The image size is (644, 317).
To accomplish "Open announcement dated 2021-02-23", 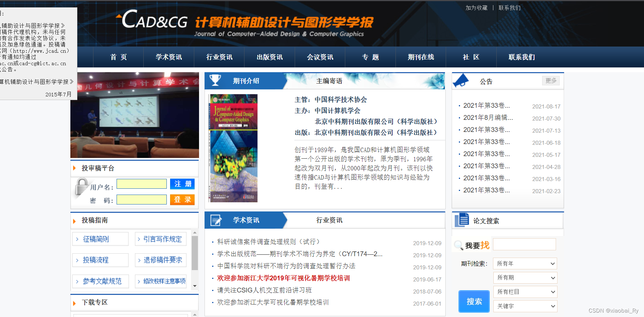I will 486,190.
